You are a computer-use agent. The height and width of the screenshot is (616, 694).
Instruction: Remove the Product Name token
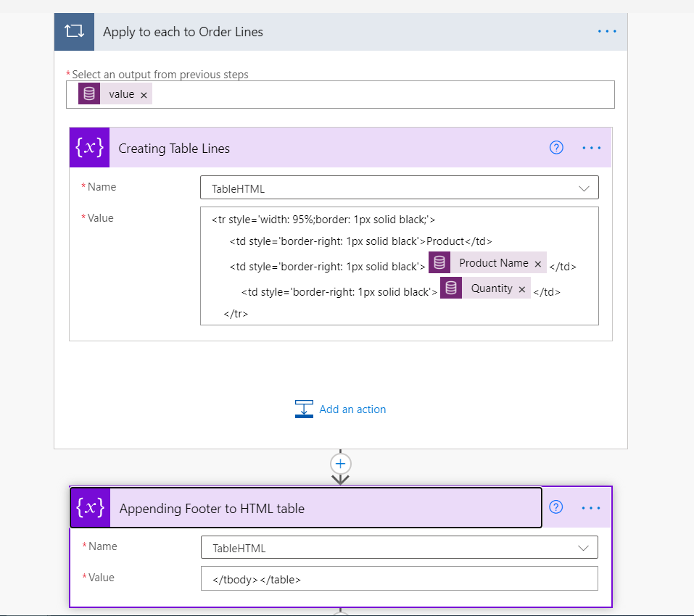pos(537,264)
